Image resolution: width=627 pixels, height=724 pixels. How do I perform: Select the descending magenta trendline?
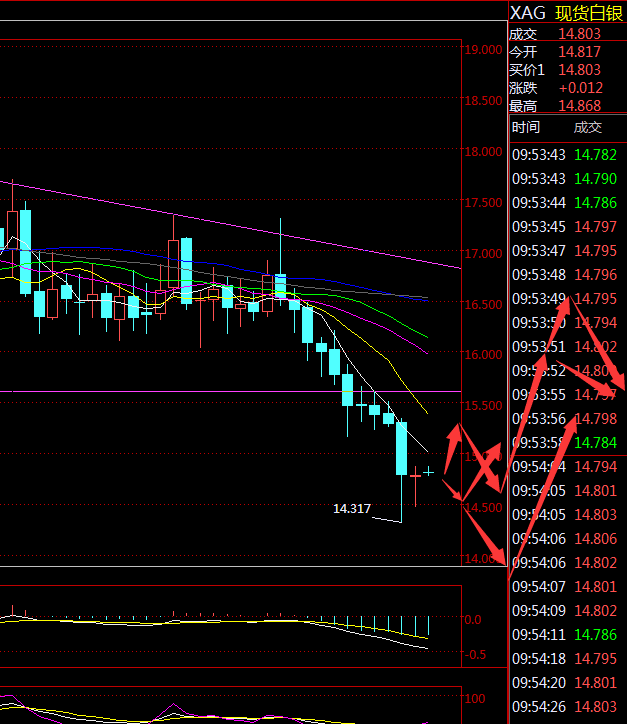pos(231,225)
